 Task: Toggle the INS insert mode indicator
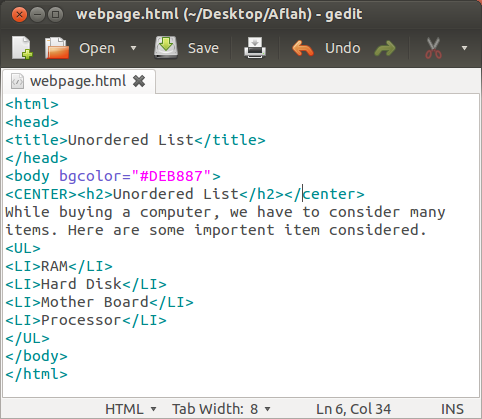pos(452,409)
